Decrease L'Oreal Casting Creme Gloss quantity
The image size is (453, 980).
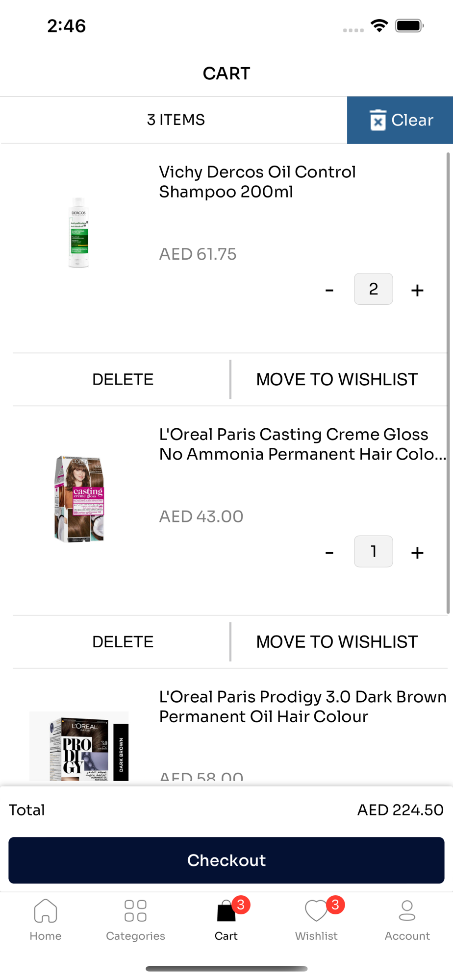(329, 552)
